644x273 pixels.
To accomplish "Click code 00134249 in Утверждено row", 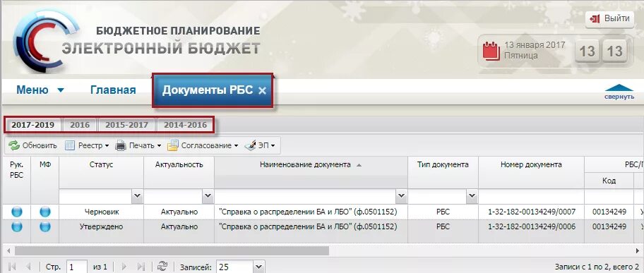I will (x=609, y=226).
